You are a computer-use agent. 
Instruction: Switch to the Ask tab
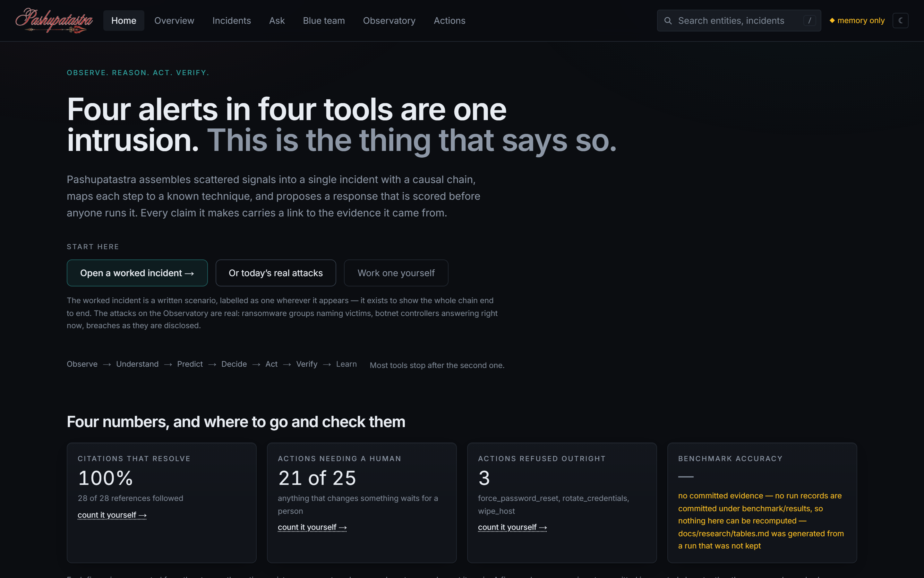[x=277, y=21]
